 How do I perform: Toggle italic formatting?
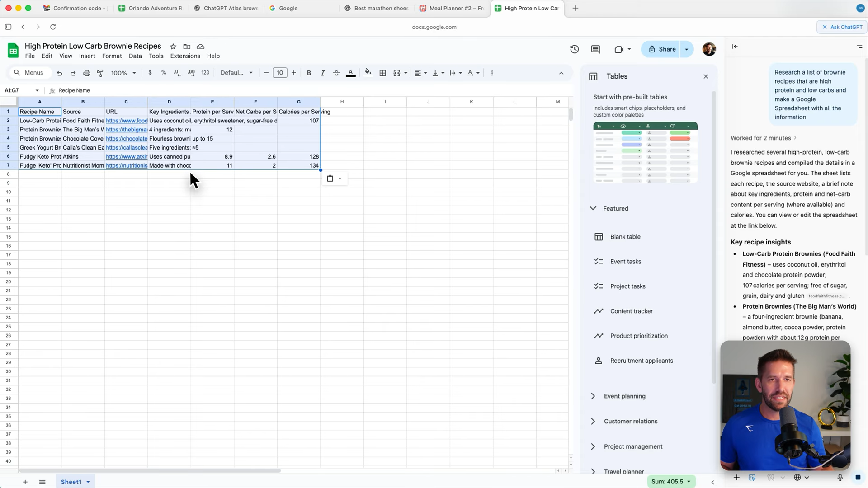click(322, 73)
